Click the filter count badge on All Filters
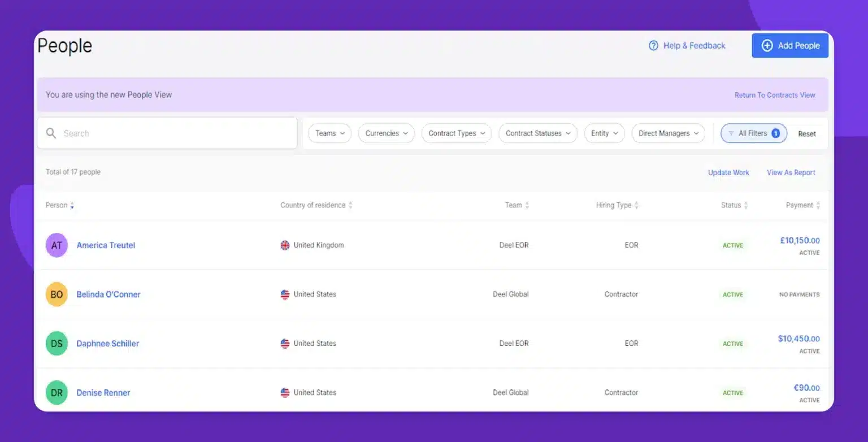The image size is (868, 442). point(776,133)
